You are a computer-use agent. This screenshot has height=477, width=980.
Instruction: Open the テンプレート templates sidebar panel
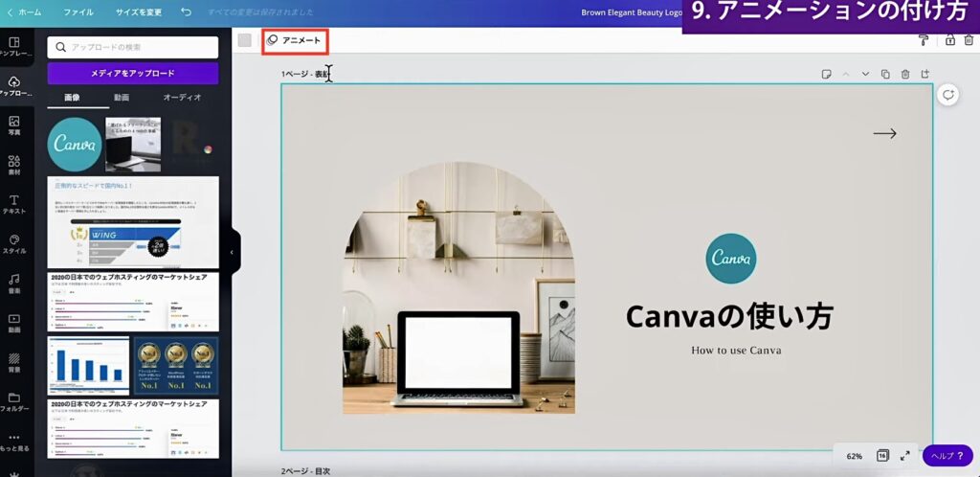13,47
